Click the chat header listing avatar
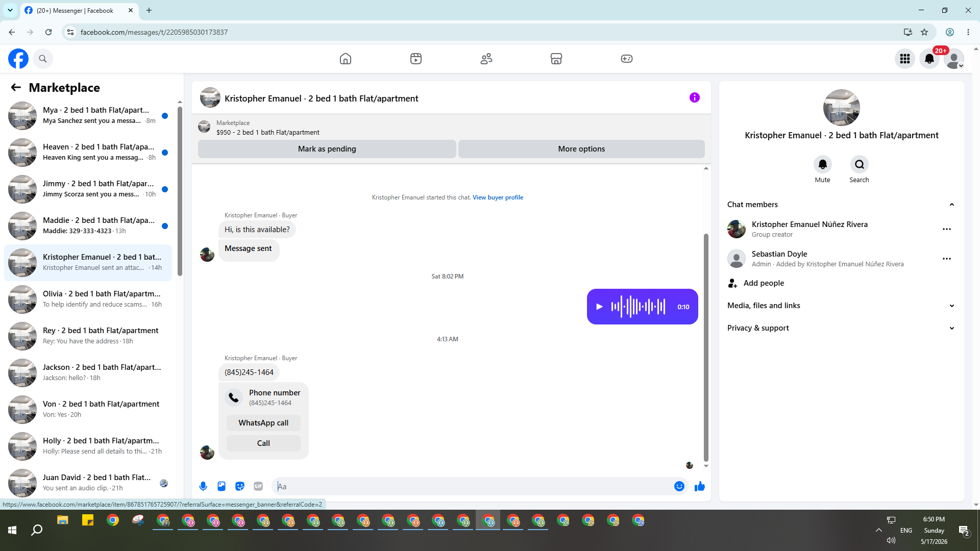Viewport: 980px width, 551px height. click(x=210, y=97)
